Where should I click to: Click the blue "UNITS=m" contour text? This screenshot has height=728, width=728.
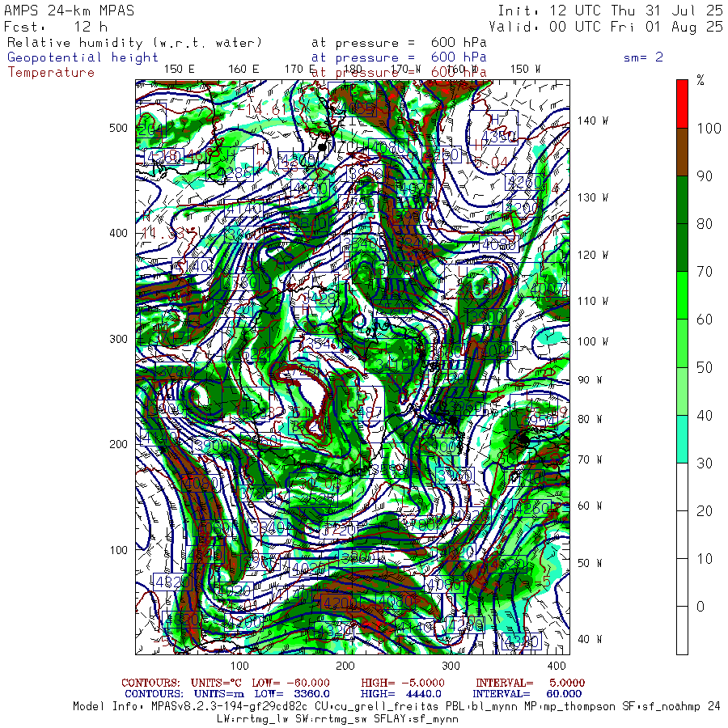(219, 694)
